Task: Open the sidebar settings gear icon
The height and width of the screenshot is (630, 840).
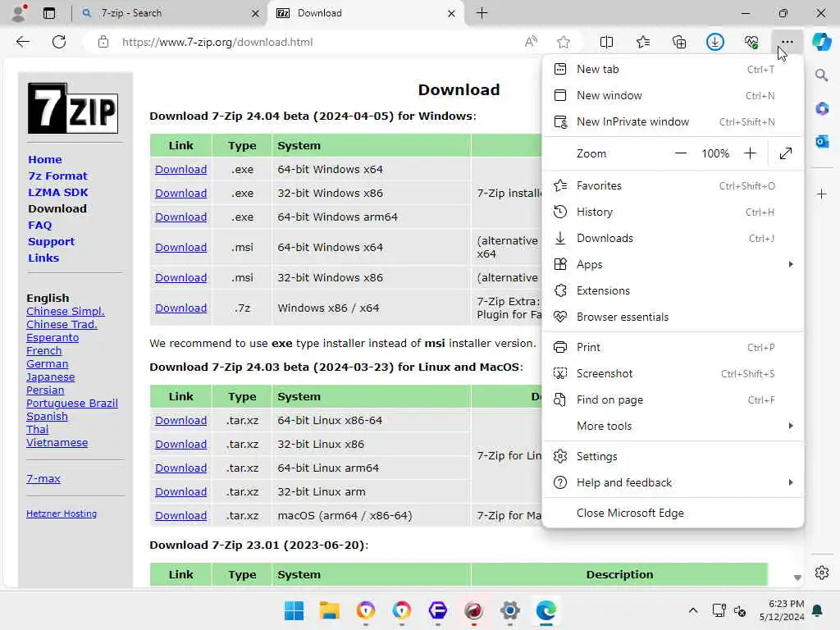Action: click(822, 573)
